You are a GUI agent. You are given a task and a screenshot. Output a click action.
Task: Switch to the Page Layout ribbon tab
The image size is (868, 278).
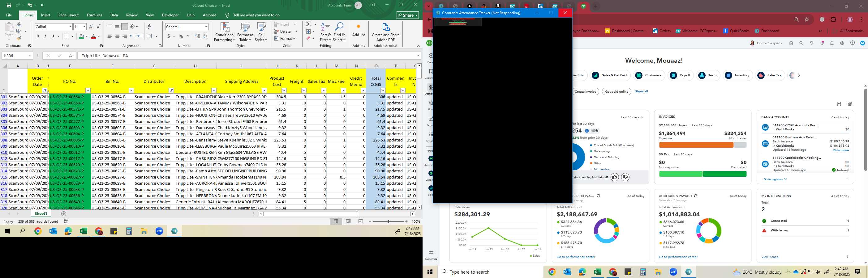pos(68,15)
